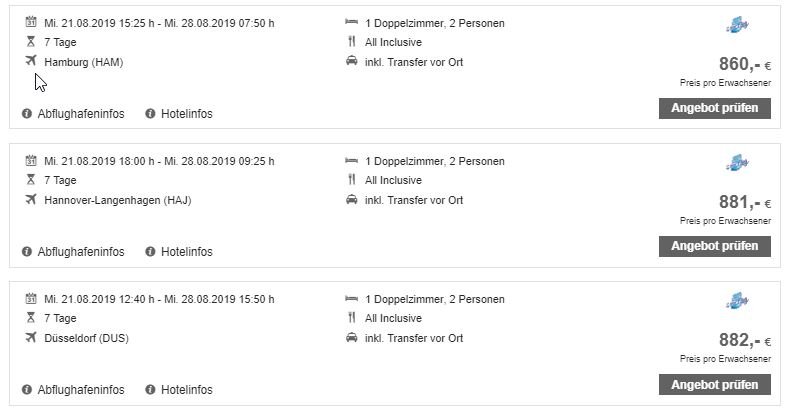Open Hotelinfos for the Hamburg offer
The height and width of the screenshot is (412, 788).
pyautogui.click(x=186, y=114)
